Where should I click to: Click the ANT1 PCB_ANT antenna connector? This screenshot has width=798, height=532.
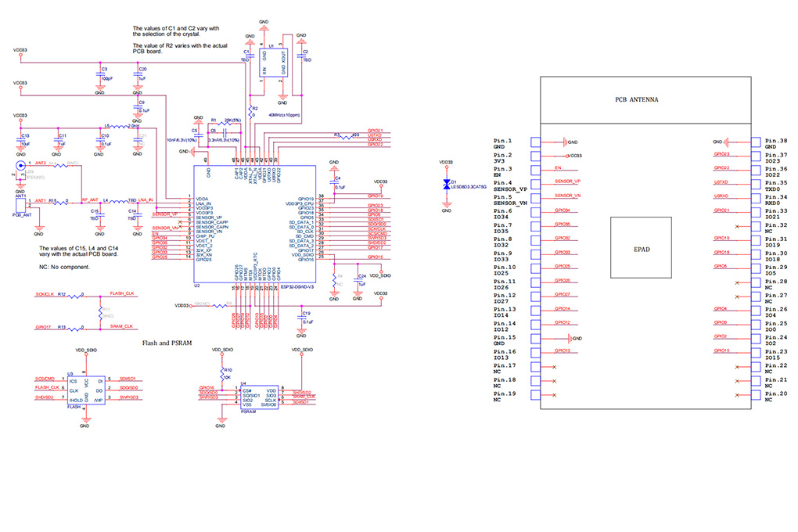coord(20,205)
